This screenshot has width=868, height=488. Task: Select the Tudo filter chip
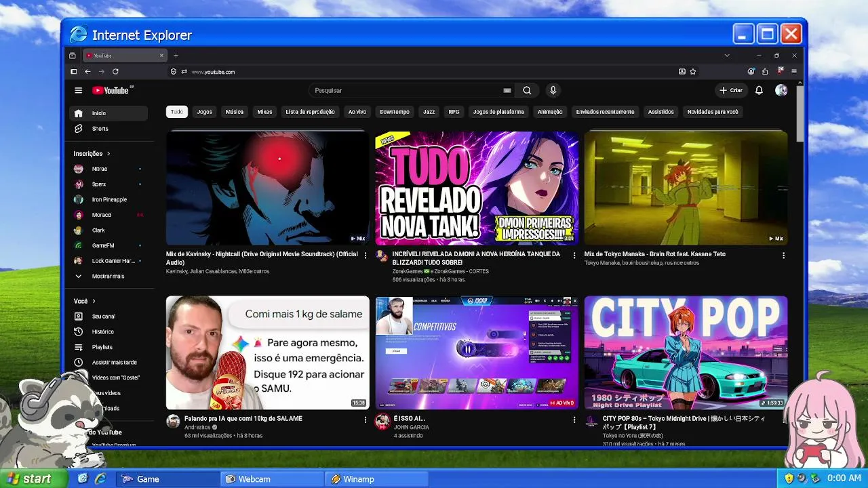(x=177, y=112)
